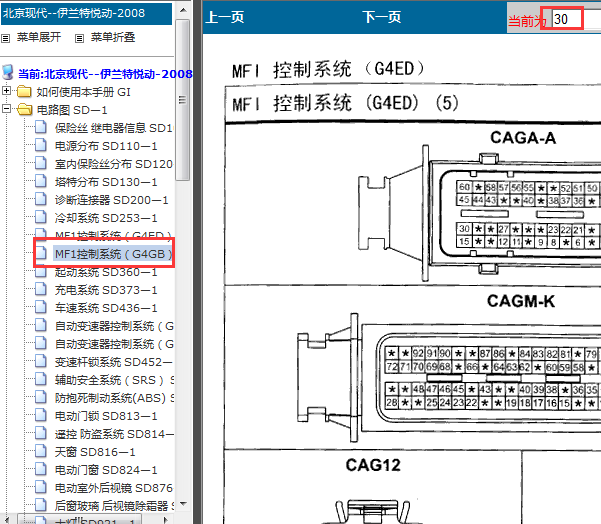This screenshot has height=524, width=601.
Task: Go to previous page with 上一页
Action: click(x=225, y=17)
